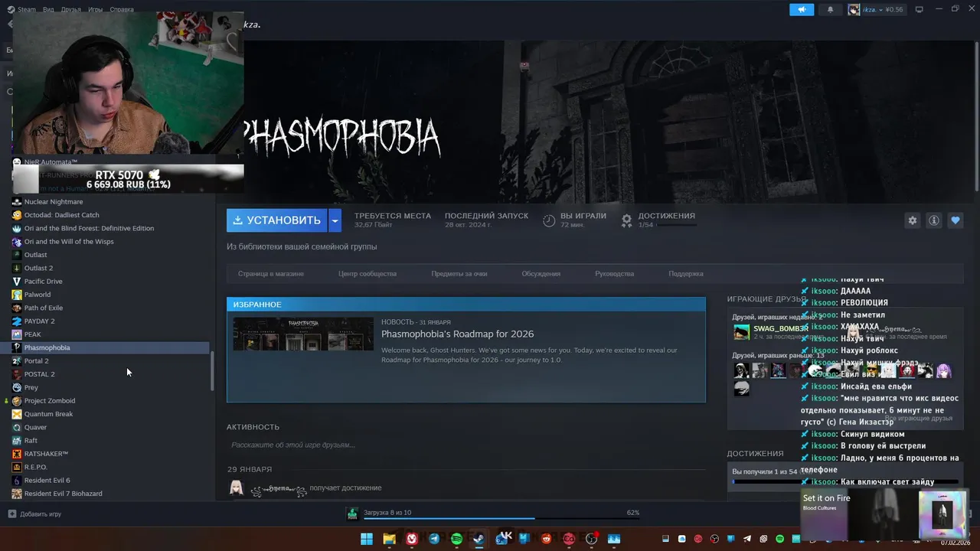Click the Pacific Drive game icon
The width and height of the screenshot is (980, 551).
coord(17,281)
